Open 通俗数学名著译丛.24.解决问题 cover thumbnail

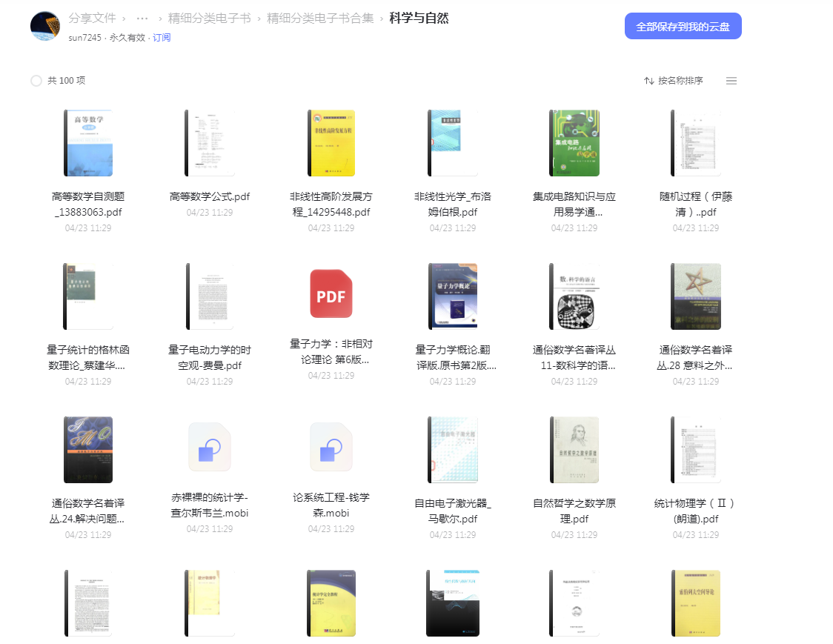(88, 450)
